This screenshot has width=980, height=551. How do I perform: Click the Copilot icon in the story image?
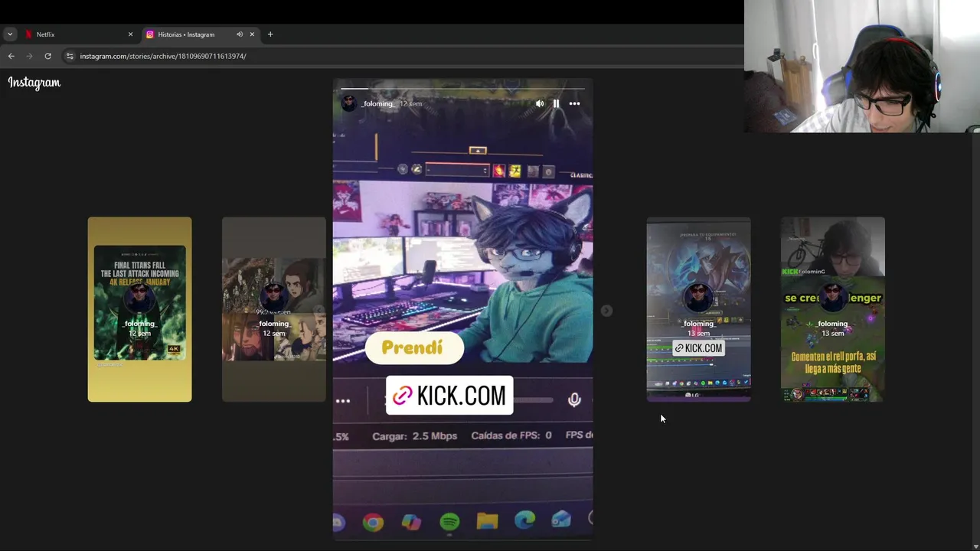pyautogui.click(x=411, y=522)
